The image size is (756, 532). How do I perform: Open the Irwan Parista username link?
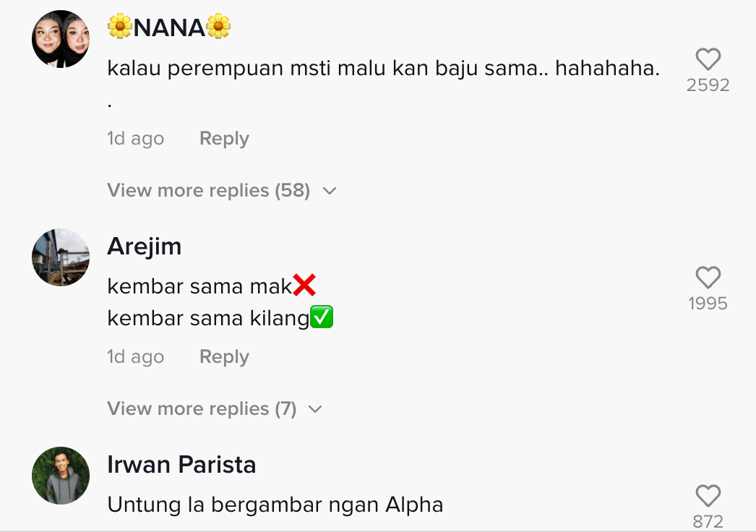[181, 465]
